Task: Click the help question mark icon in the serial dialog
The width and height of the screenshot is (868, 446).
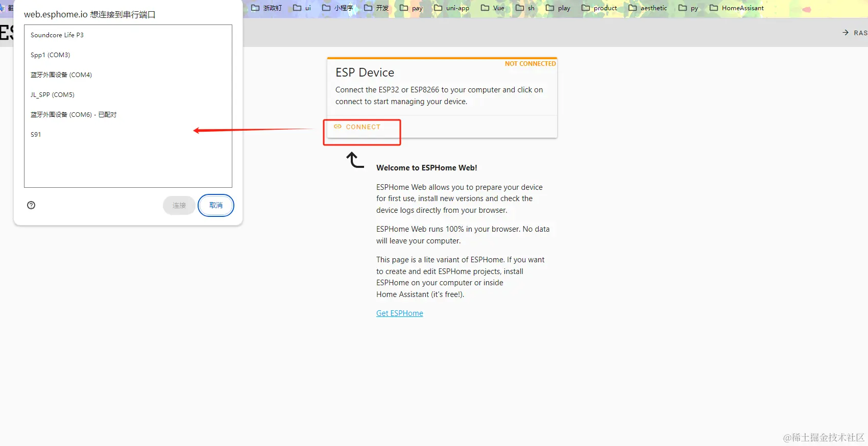Action: [31, 205]
